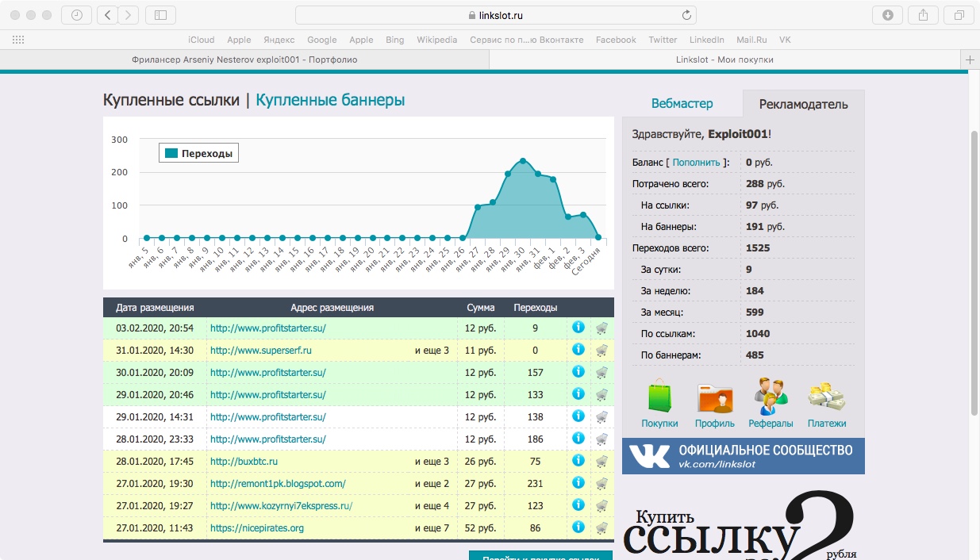Open Safari history clock button
This screenshot has height=560, width=980.
pos(76,15)
